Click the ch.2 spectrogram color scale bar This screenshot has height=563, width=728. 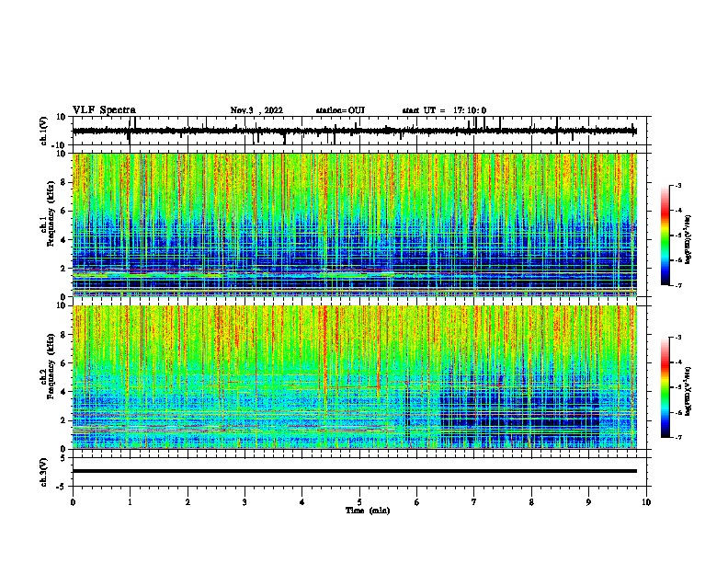pos(665,387)
